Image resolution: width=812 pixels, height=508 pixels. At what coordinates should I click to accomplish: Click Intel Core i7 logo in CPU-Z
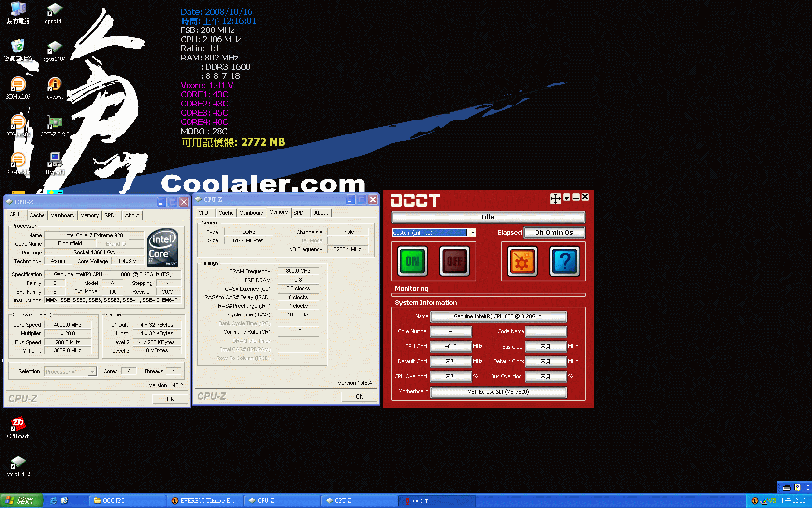coord(162,248)
